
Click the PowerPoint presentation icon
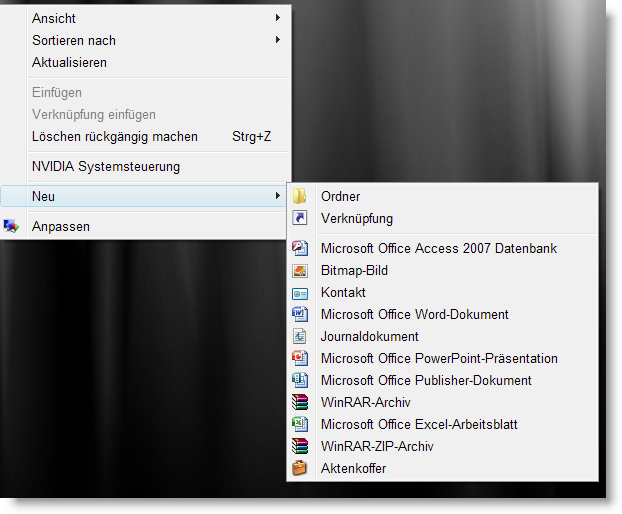point(300,358)
